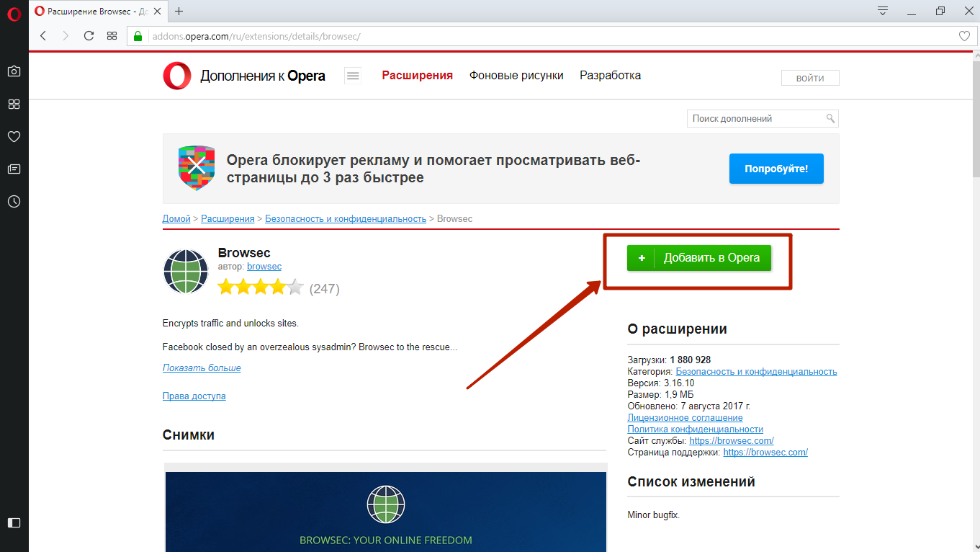
Task: Open Права доступа link
Action: (x=194, y=396)
